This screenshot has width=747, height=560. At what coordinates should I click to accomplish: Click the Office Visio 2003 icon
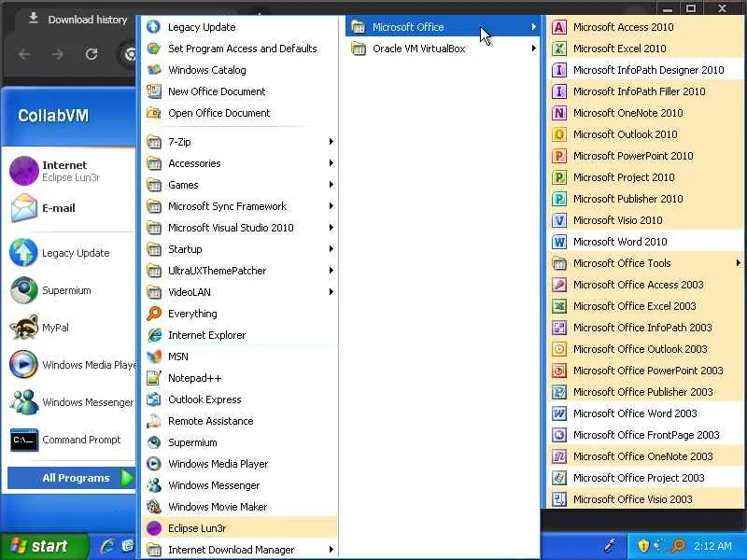[558, 499]
